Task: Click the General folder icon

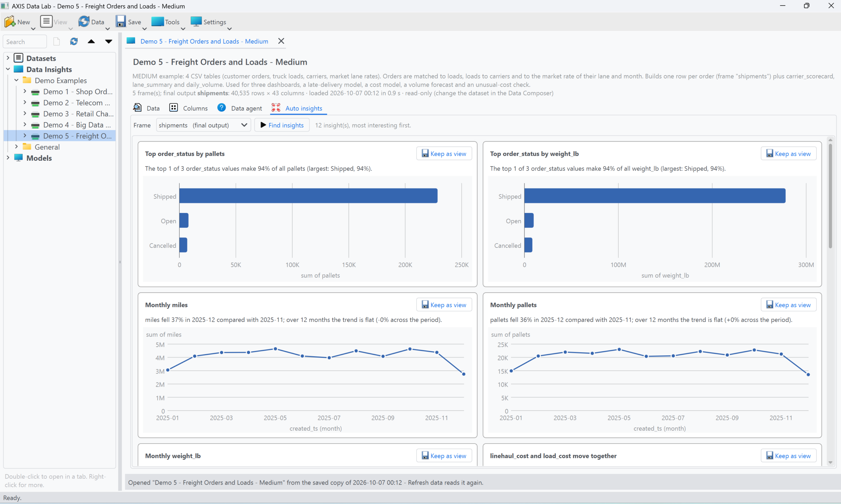Action: click(x=27, y=147)
